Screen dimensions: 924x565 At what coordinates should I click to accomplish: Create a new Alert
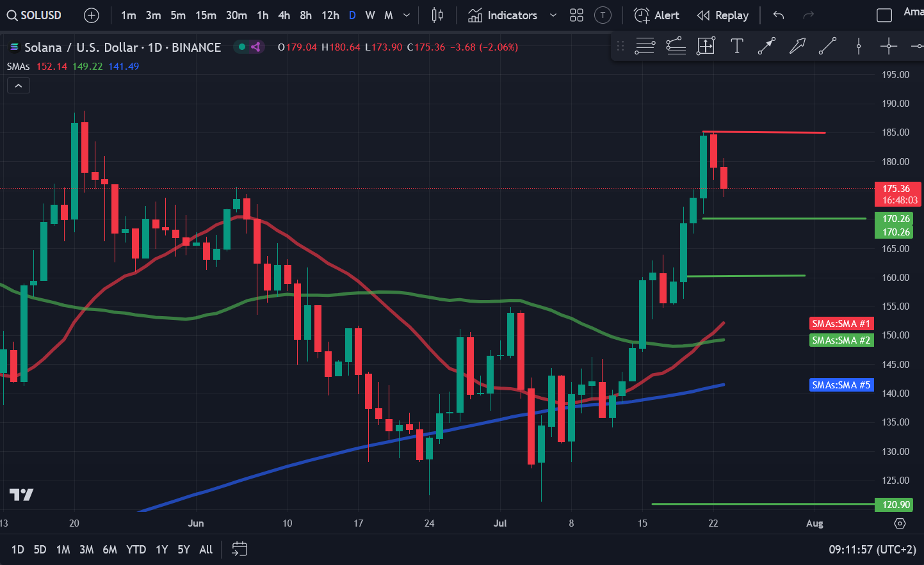point(656,15)
